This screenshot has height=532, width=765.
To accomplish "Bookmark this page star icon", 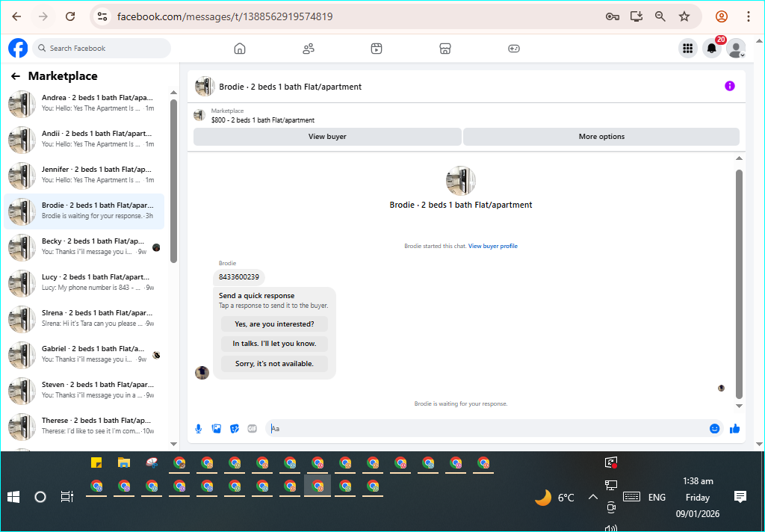I will coord(684,16).
